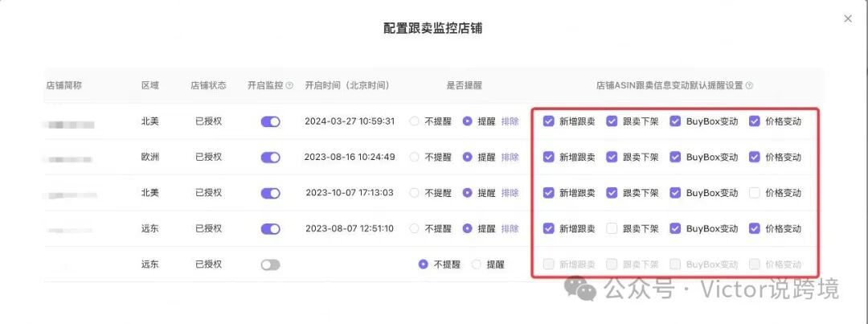
Task: Click the 开启监控 column header text
Action: click(265, 86)
